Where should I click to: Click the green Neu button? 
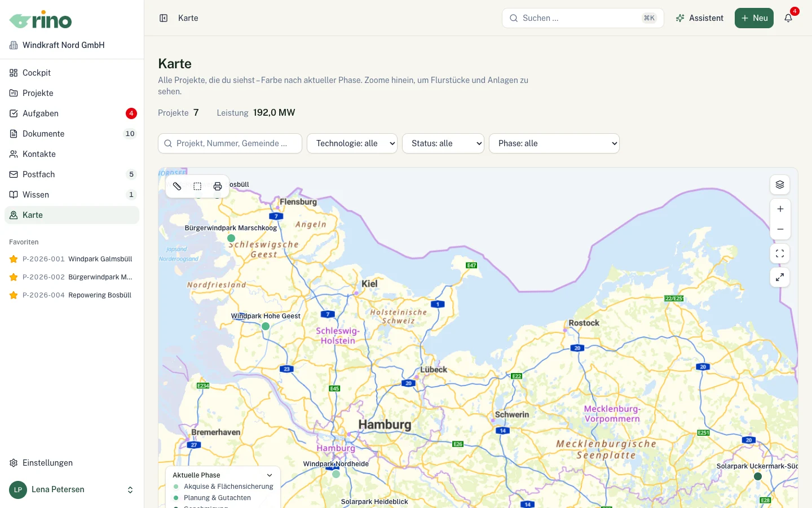(x=754, y=18)
